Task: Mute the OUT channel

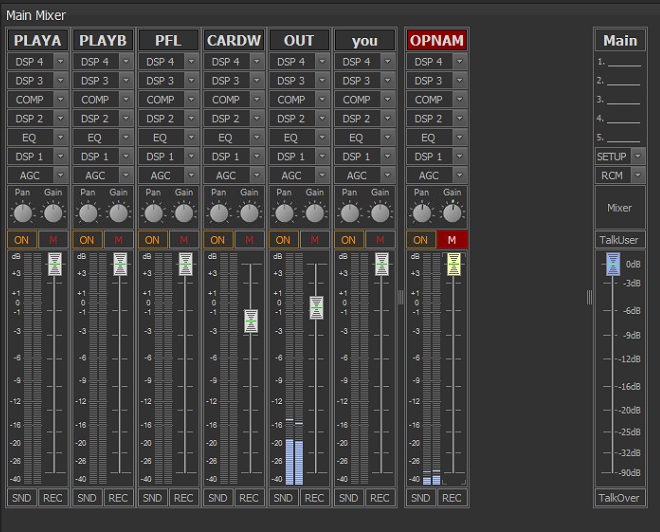Action: point(314,240)
